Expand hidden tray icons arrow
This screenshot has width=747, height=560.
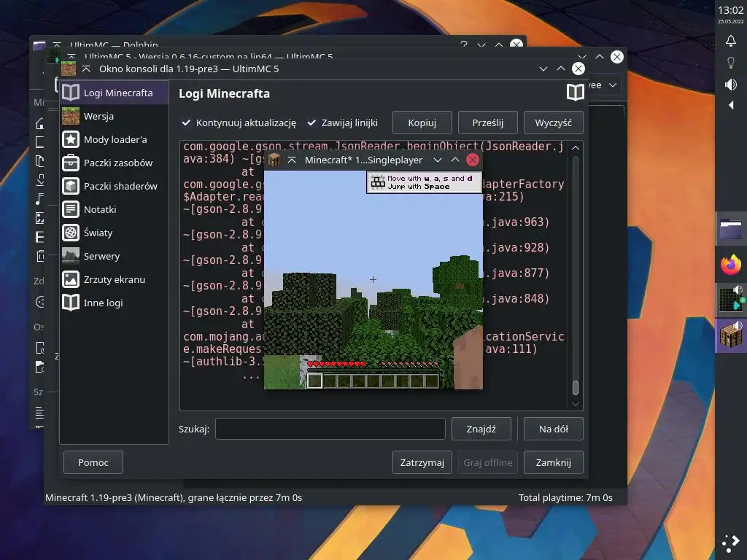click(x=731, y=105)
